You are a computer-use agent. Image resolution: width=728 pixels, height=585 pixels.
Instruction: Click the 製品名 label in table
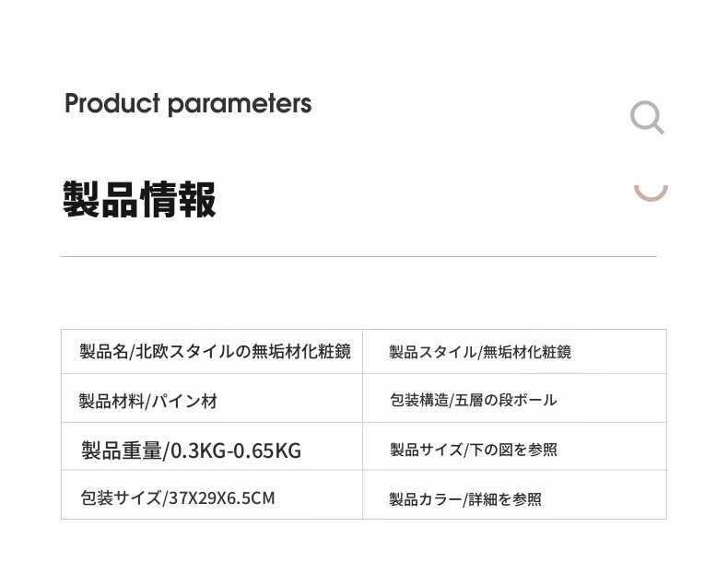click(103, 352)
